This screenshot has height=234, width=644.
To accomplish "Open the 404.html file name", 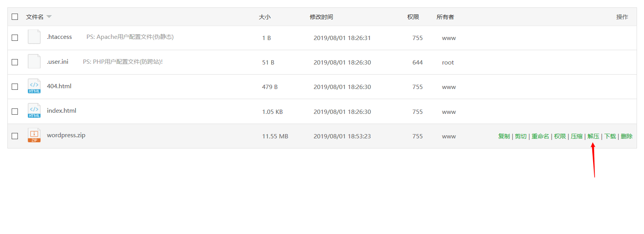I will point(59,86).
